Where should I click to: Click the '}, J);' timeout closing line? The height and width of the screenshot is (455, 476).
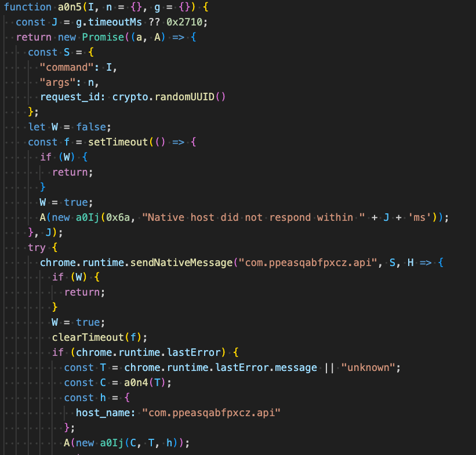point(46,232)
